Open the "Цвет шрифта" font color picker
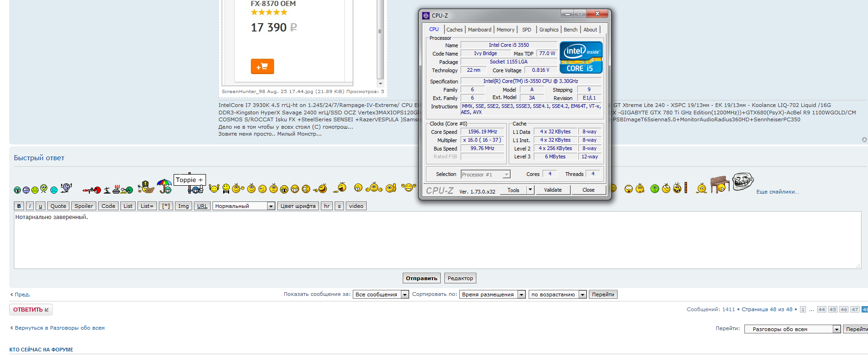Screen dimensions: 868x357 click(298, 206)
